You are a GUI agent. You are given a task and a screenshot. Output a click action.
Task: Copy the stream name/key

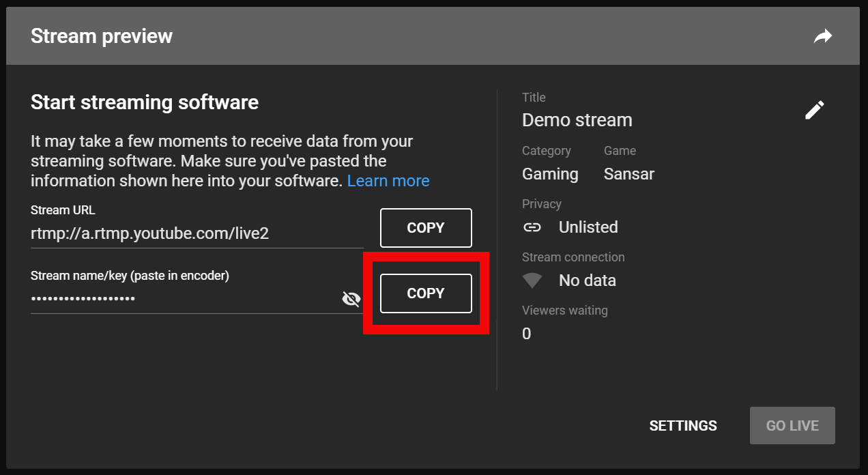point(426,293)
